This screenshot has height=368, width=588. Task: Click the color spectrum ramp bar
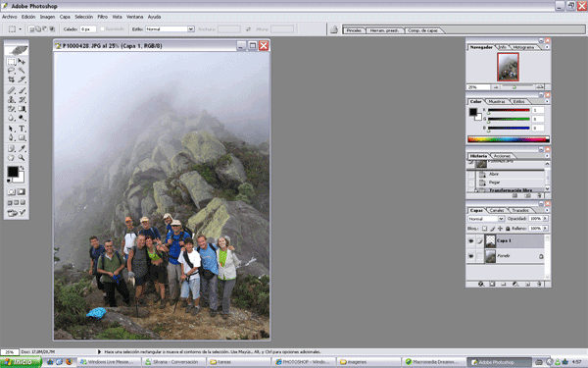click(508, 139)
